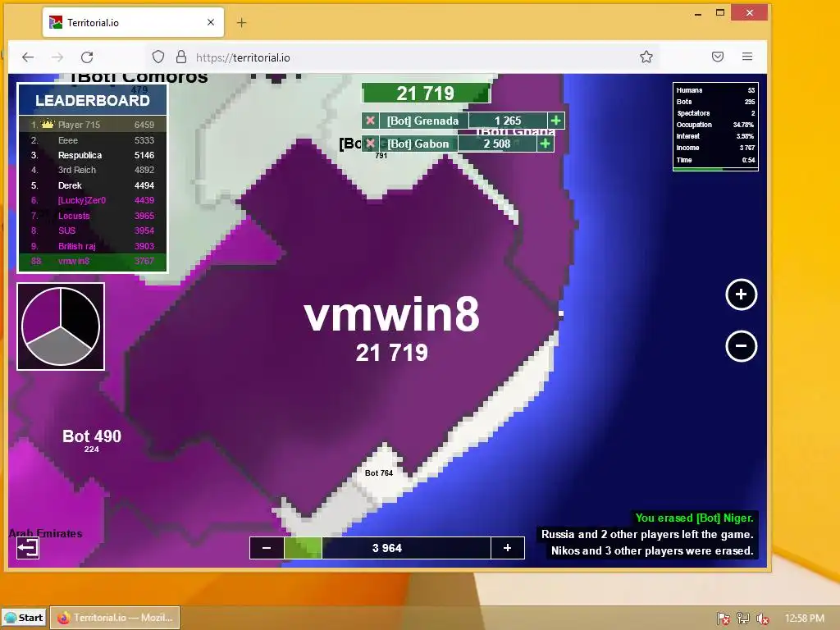Viewport: 840px width, 630px height.
Task: Click the Bot 764 territory
Action: click(379, 473)
